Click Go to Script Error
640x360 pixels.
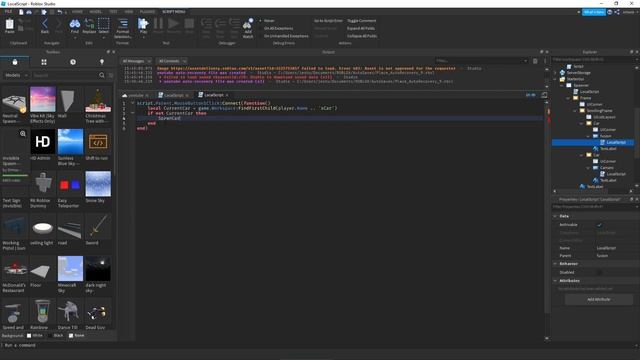point(328,20)
